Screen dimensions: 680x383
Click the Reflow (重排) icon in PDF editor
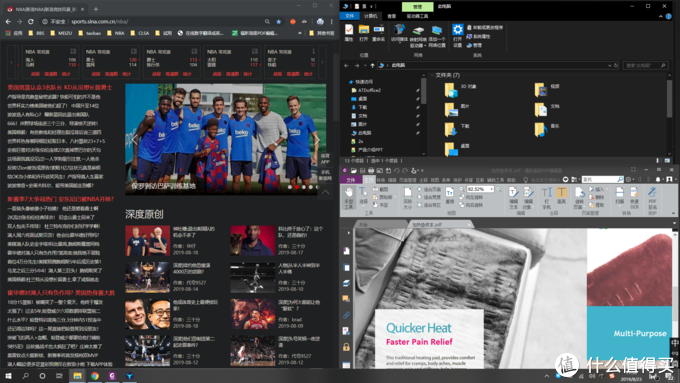pyautogui.click(x=450, y=196)
